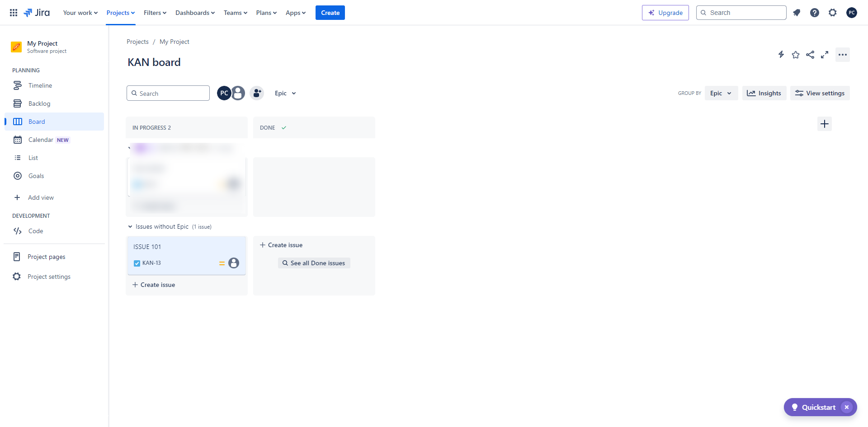Open the Quickstart panel
Image resolution: width=868 pixels, height=427 pixels.
click(x=814, y=407)
